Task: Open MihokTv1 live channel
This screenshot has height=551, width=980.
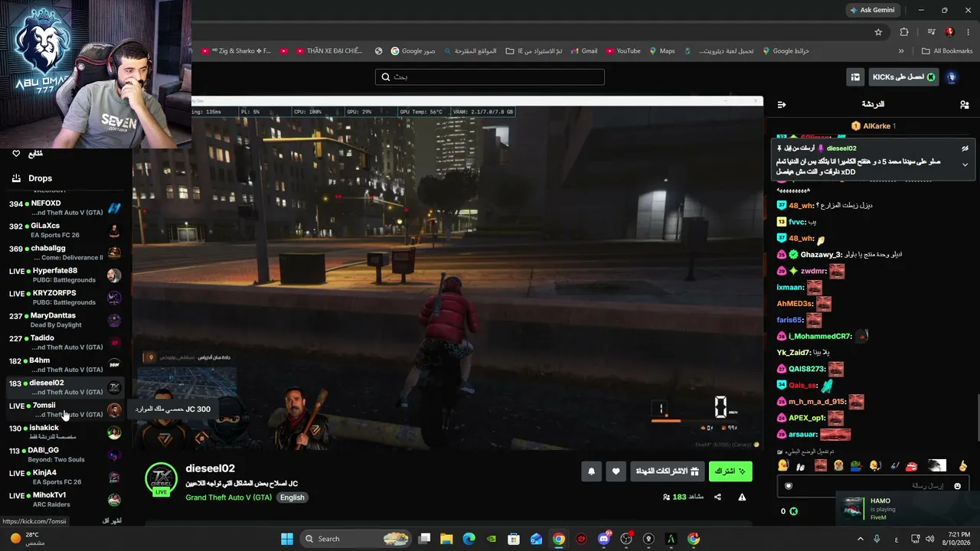Action: [x=65, y=500]
